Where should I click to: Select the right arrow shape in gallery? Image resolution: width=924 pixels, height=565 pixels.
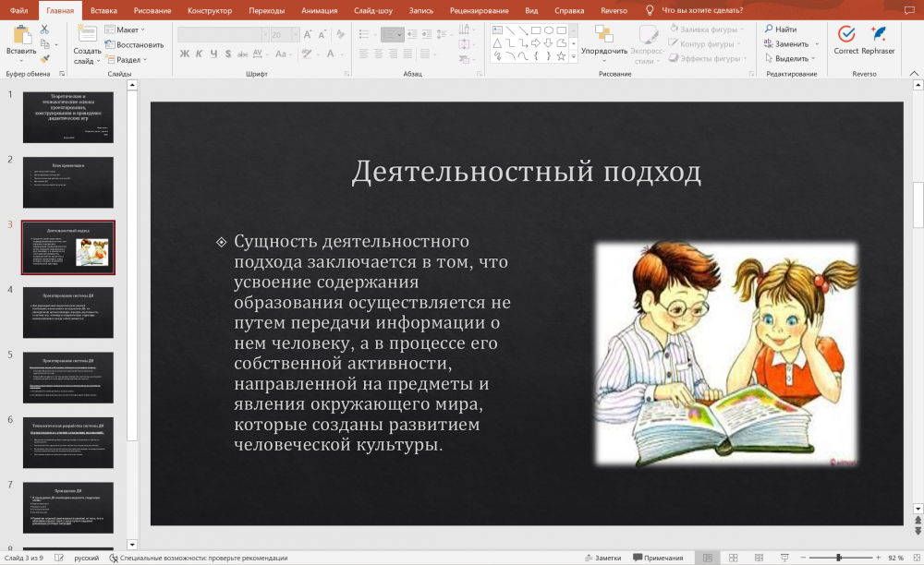536,43
